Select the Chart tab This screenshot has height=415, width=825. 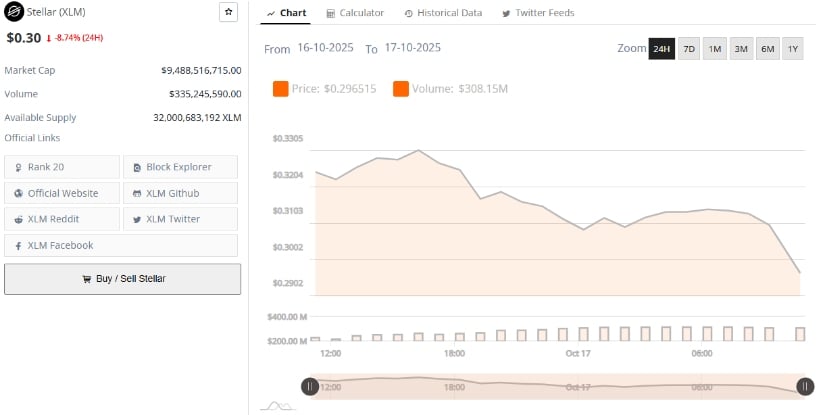click(x=286, y=13)
